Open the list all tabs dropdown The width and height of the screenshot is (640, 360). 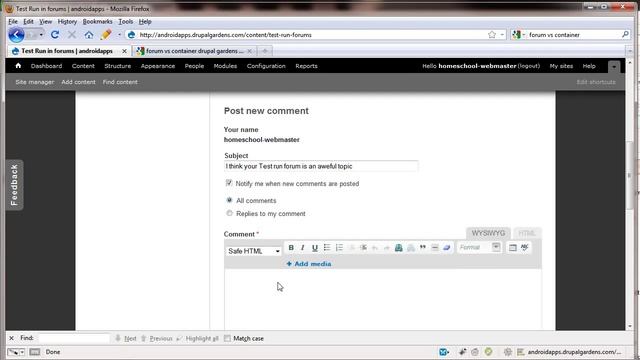click(x=630, y=51)
